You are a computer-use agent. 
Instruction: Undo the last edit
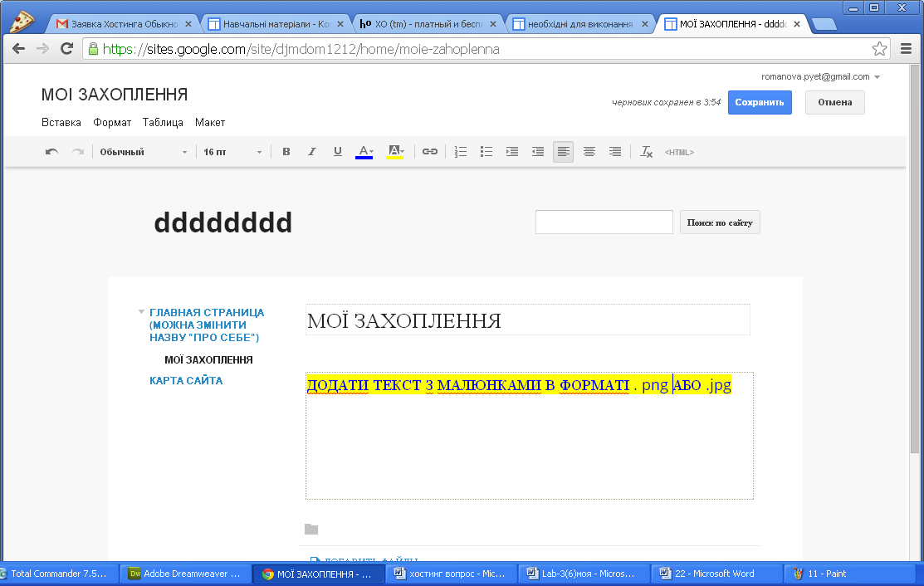click(51, 152)
